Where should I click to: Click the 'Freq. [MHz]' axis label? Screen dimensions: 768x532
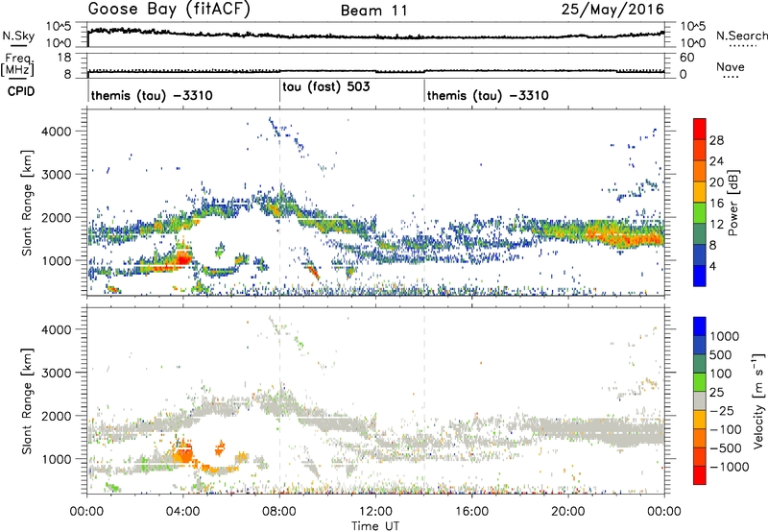coord(18,65)
